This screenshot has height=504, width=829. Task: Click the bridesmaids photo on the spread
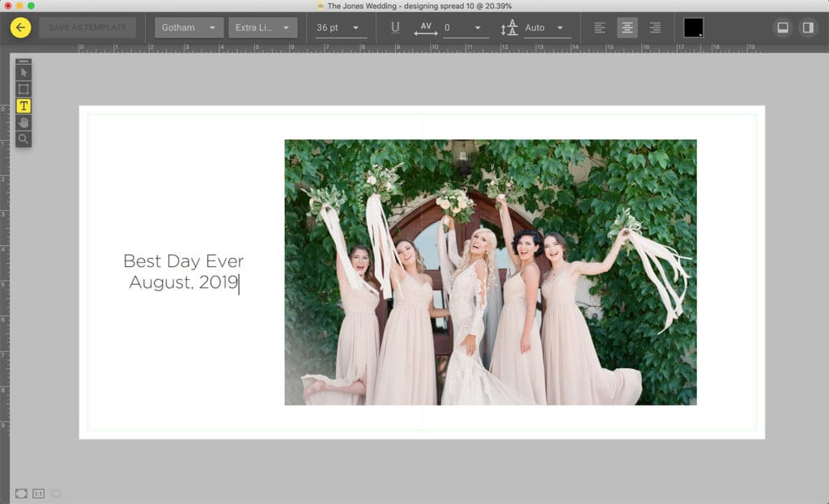click(x=490, y=272)
